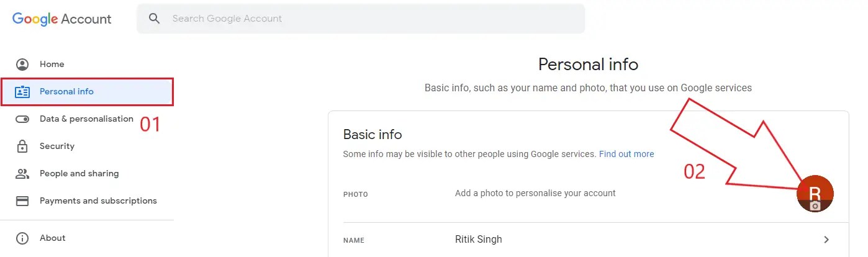The height and width of the screenshot is (257, 868).
Task: Click the People and sharing icon
Action: coord(22,174)
